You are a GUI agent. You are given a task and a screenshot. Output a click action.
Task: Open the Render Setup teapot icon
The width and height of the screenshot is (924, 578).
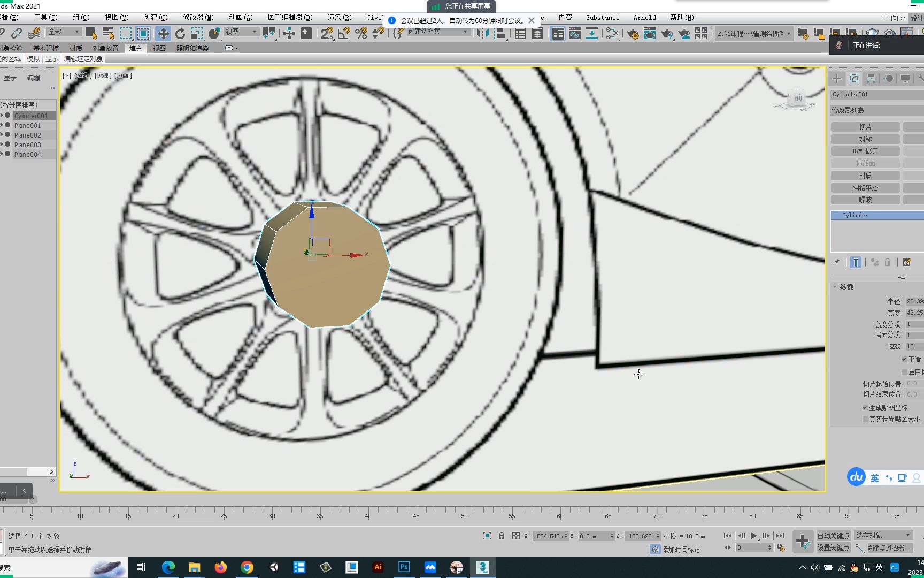coord(633,33)
